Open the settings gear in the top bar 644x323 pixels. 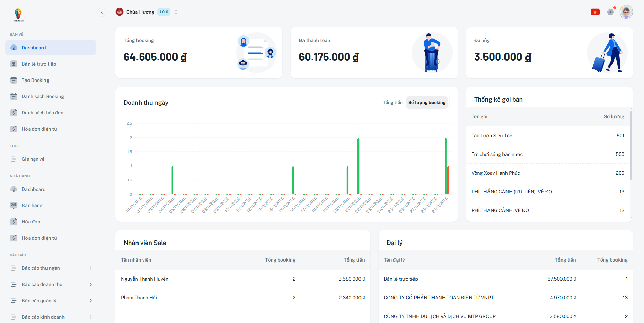pyautogui.click(x=610, y=12)
